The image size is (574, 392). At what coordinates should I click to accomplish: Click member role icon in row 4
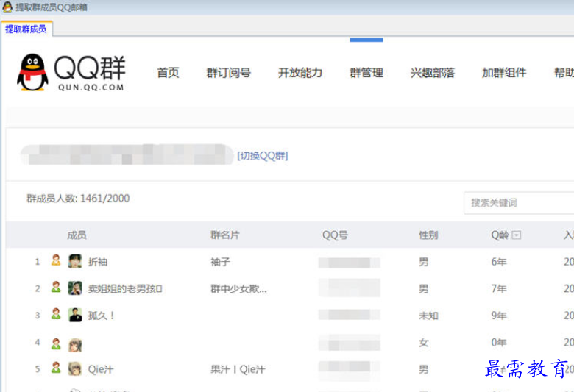(56, 344)
